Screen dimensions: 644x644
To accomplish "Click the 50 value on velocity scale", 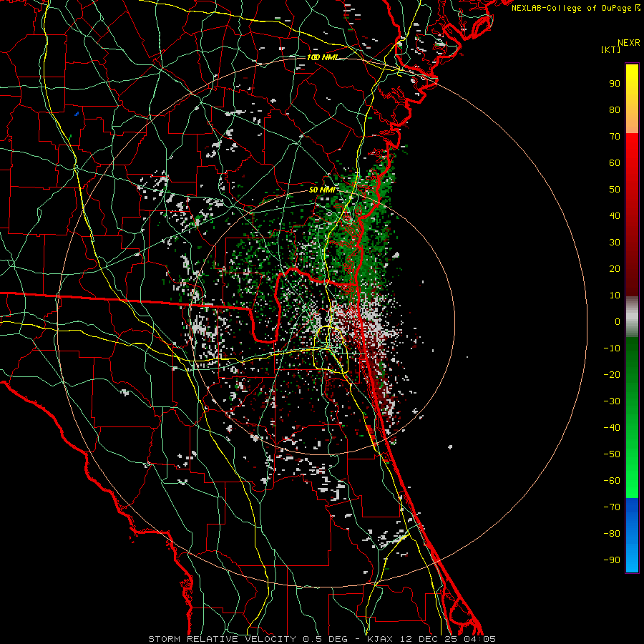I will [615, 190].
